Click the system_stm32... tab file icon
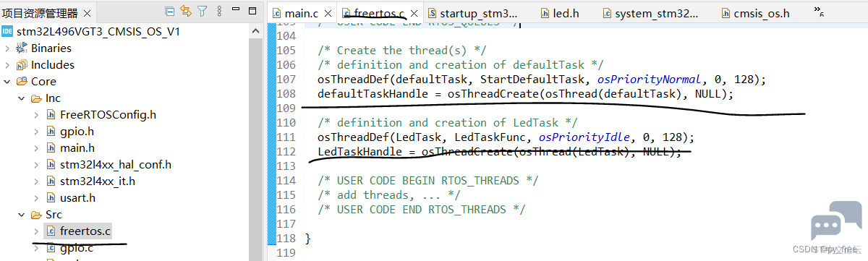This screenshot has width=868, height=261. click(x=606, y=13)
